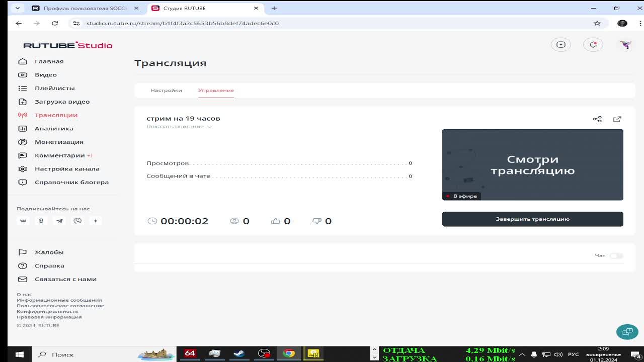
Task: Open the VK social icon
Action: (x=23, y=221)
